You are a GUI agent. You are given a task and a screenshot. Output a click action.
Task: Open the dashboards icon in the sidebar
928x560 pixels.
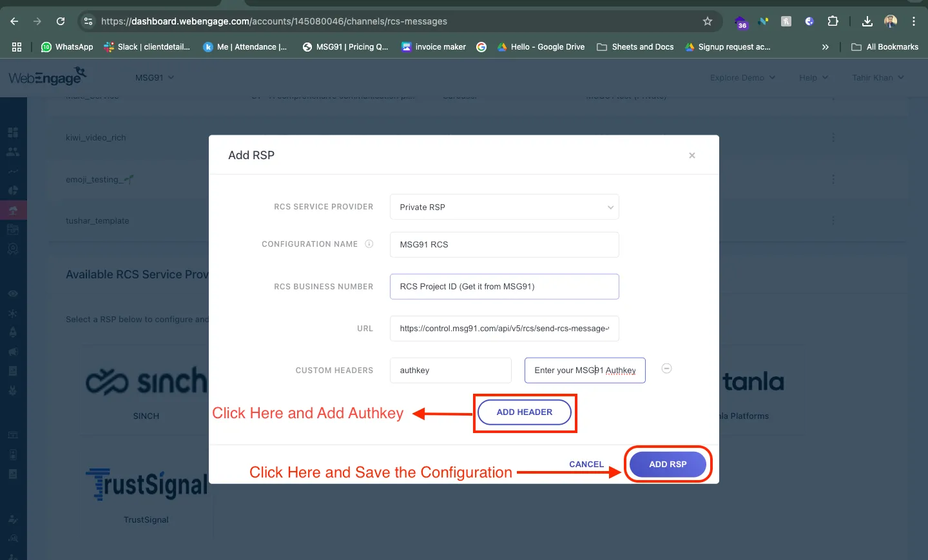13,132
